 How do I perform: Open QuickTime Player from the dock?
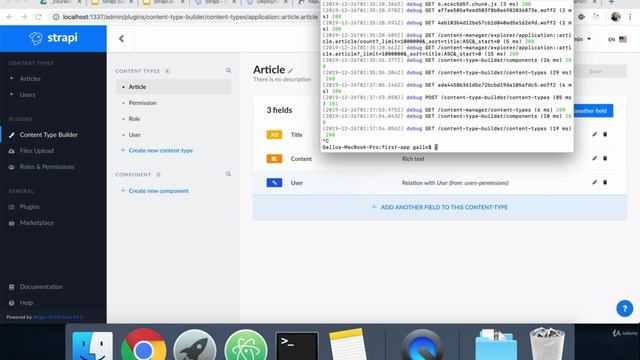422,346
